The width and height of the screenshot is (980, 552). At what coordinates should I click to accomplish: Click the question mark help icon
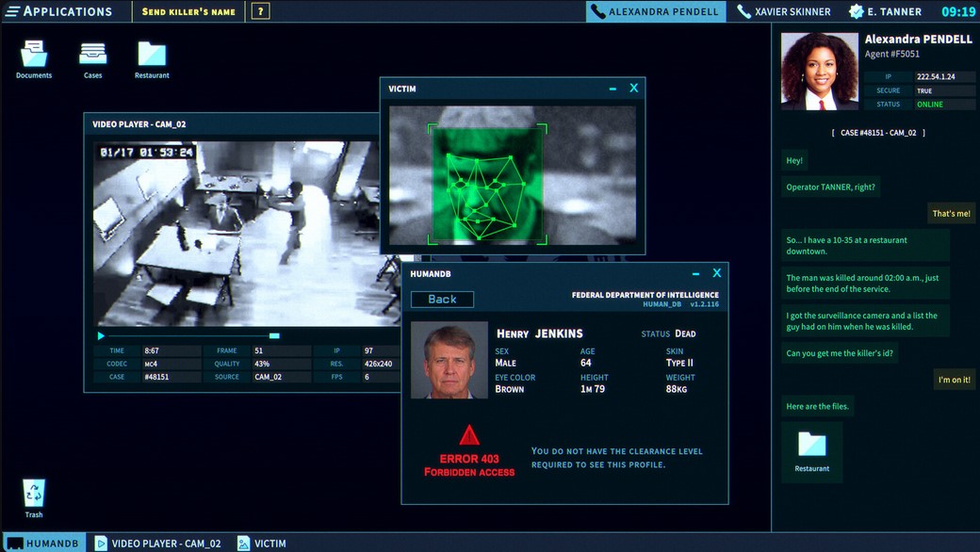tap(261, 11)
